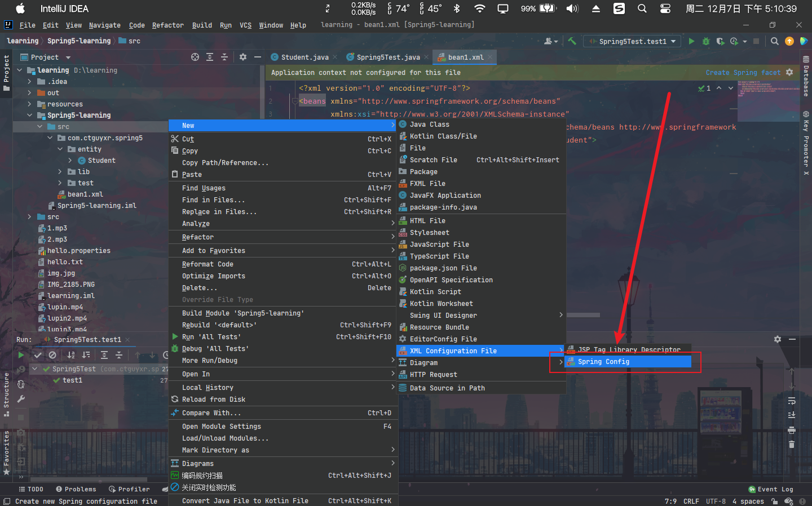Click the macOS Spotlight search icon

coord(642,8)
